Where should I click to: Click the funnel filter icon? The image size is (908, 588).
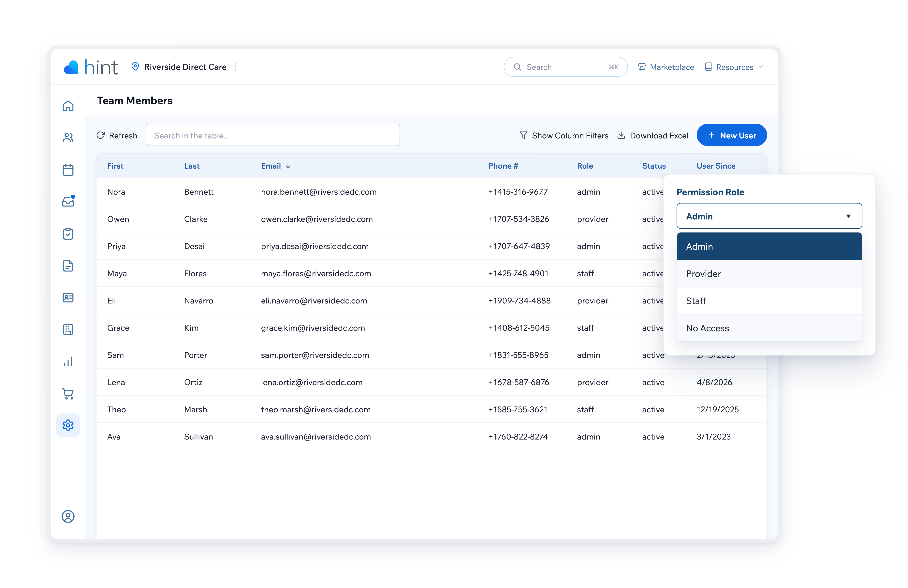point(523,135)
